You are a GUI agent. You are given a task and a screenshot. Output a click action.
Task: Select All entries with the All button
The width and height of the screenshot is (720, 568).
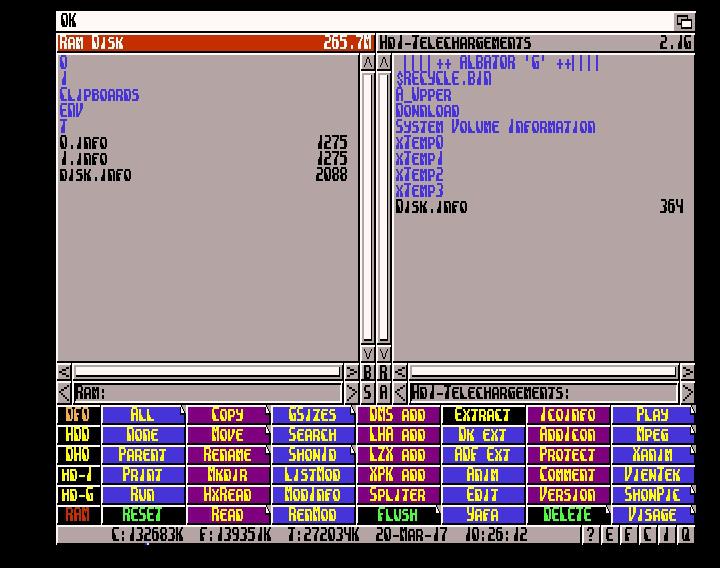click(143, 414)
